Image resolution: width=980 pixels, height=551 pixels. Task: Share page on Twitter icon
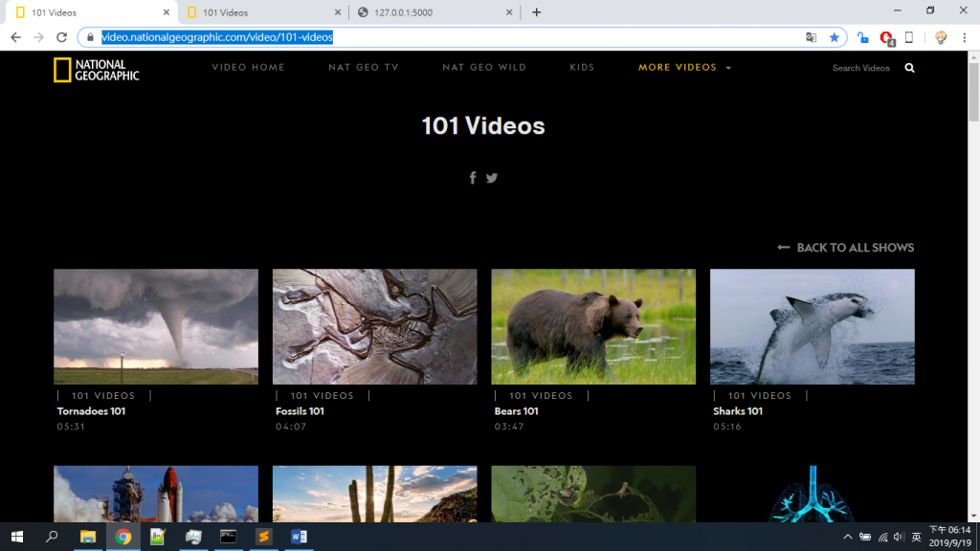[492, 178]
